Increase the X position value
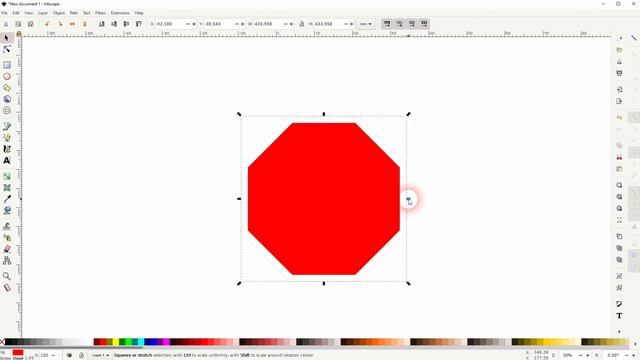 click(194, 24)
